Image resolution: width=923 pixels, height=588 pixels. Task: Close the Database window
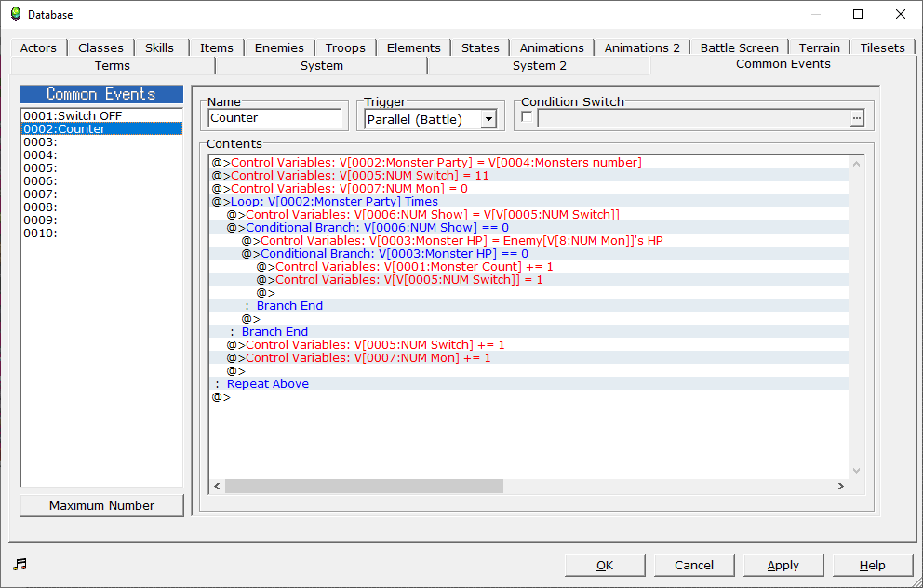[901, 14]
